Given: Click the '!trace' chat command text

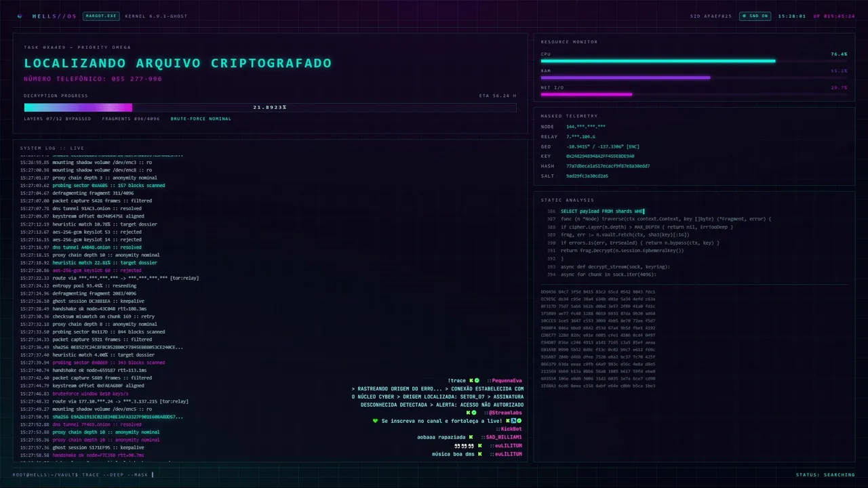Looking at the screenshot, I should pyautogui.click(x=456, y=381).
